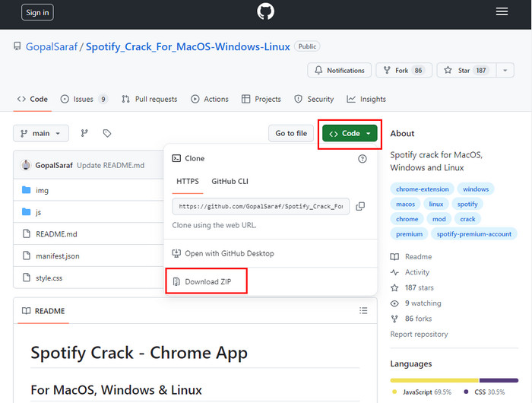Click the style.css file icon

(x=26, y=278)
